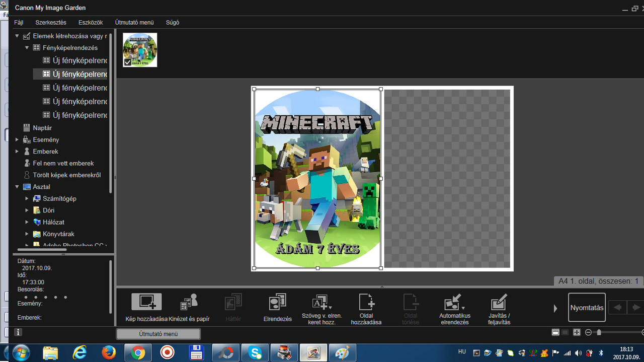Click the volume icon in system tray
This screenshot has width=644, height=362.
point(579,353)
